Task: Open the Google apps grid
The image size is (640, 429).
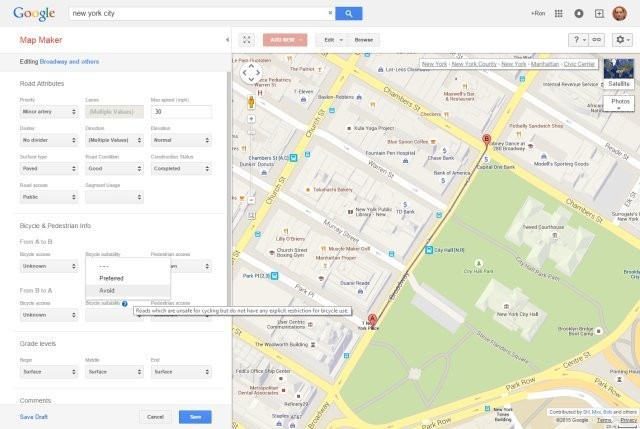Action: coord(558,14)
